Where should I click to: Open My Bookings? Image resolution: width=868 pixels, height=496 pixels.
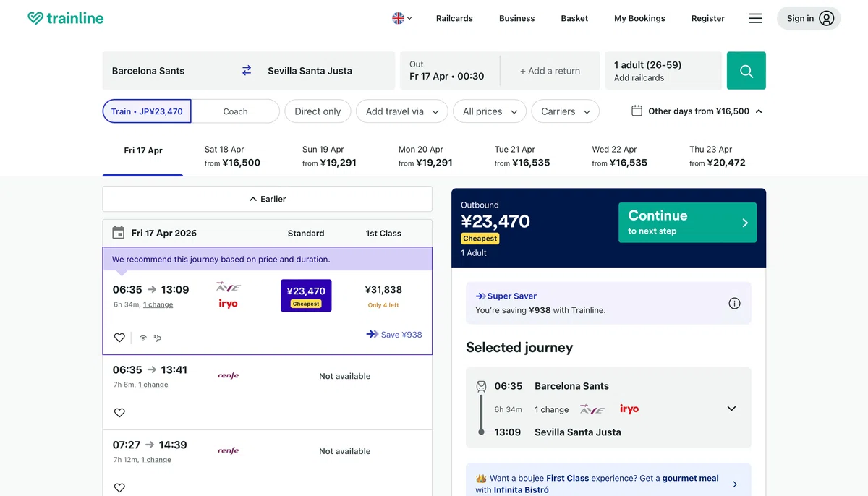point(639,18)
